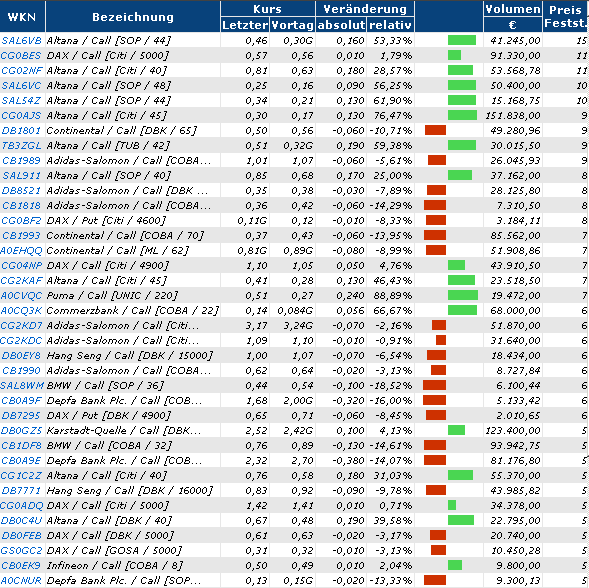Open WKN link A0CNUR

point(21,581)
